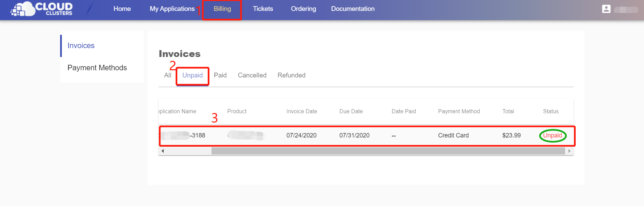Open the Home menu item
Screen dimensions: 644x206
pyautogui.click(x=122, y=9)
